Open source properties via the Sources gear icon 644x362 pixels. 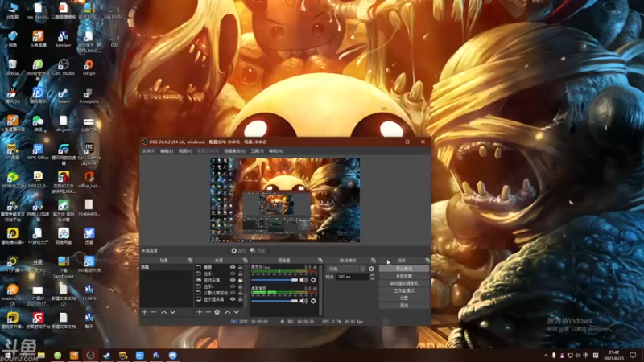coord(217,312)
